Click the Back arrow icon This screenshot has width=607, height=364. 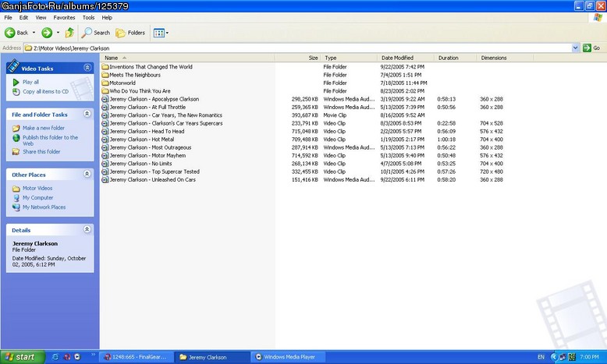tap(9, 33)
